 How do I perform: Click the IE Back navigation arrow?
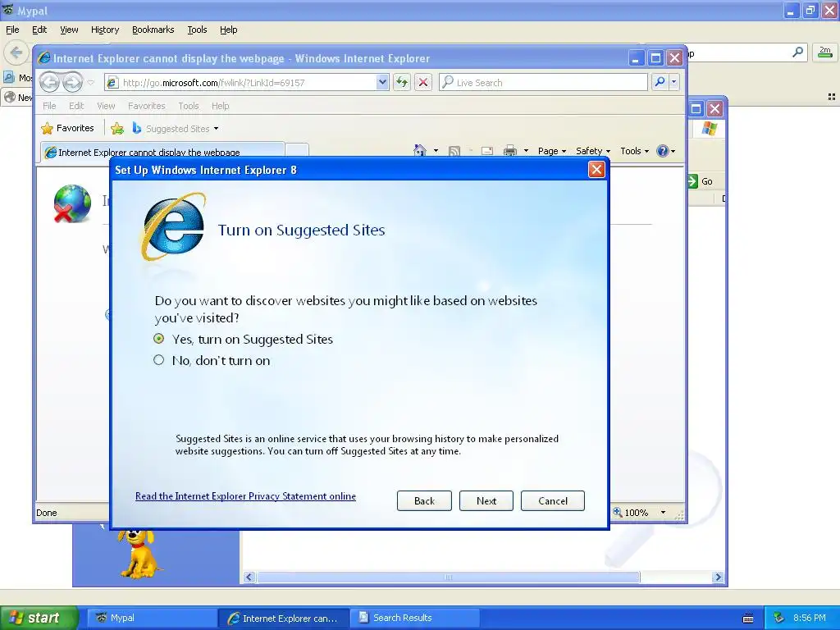tap(49, 83)
